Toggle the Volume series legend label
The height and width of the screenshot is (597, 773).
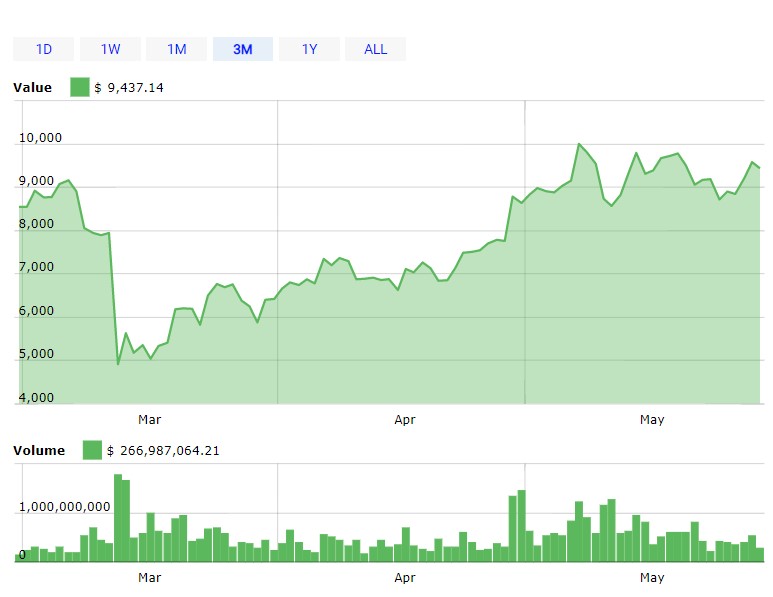pyautogui.click(x=39, y=451)
